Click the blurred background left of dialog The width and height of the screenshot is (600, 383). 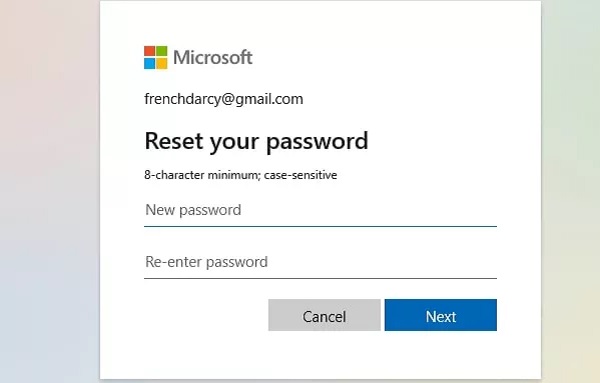click(50, 191)
